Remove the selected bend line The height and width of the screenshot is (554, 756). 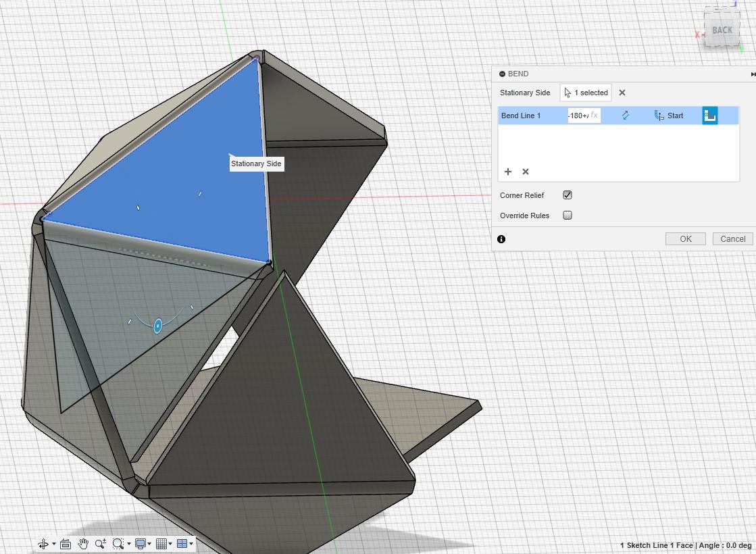[526, 172]
